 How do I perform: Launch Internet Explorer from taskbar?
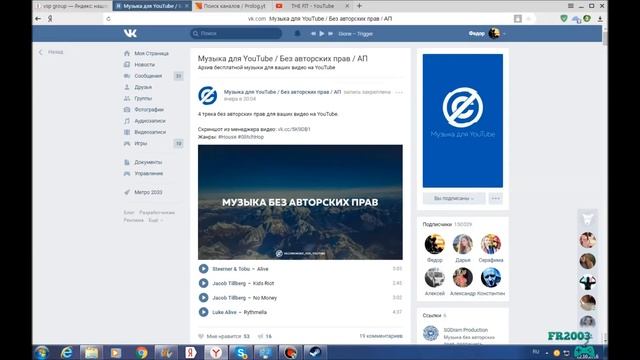67,352
